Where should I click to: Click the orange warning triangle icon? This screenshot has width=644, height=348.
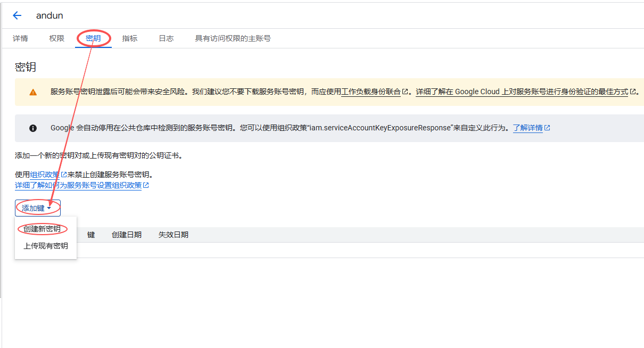pos(33,92)
